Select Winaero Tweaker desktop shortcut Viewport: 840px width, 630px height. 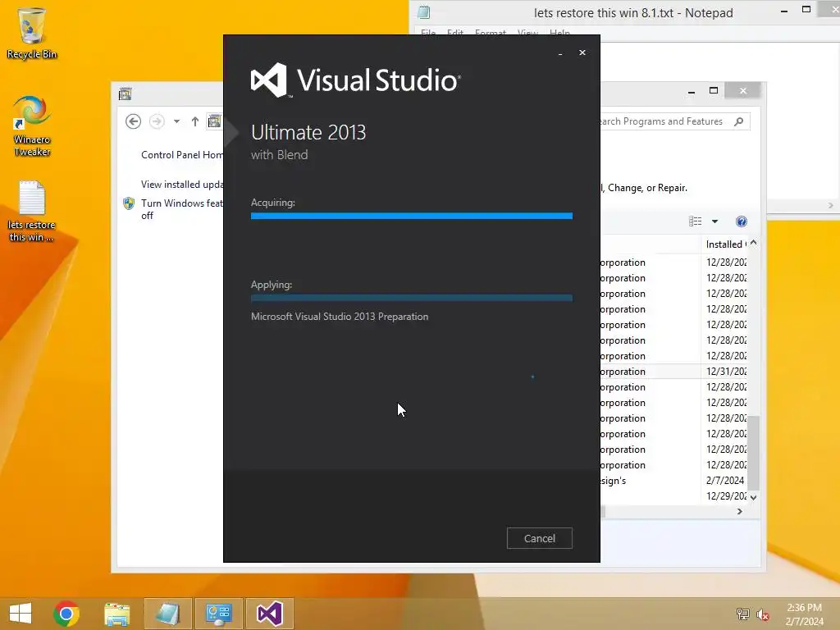coord(32,126)
